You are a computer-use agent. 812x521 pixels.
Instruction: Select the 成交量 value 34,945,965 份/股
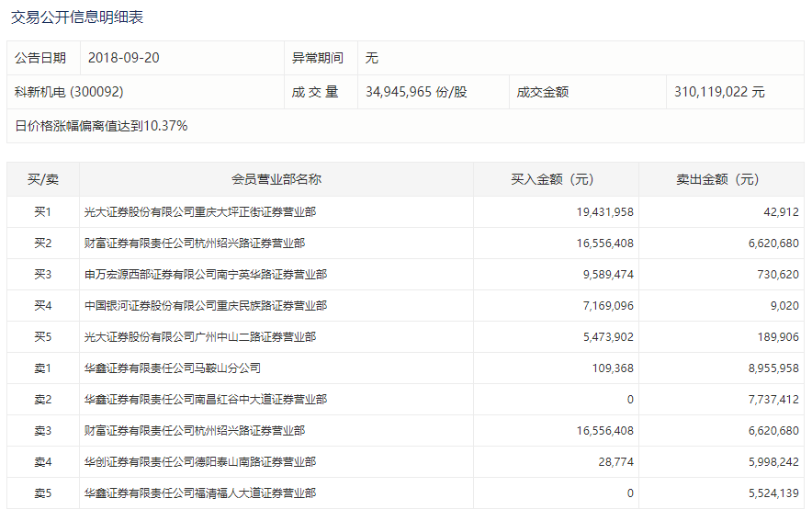pos(416,92)
